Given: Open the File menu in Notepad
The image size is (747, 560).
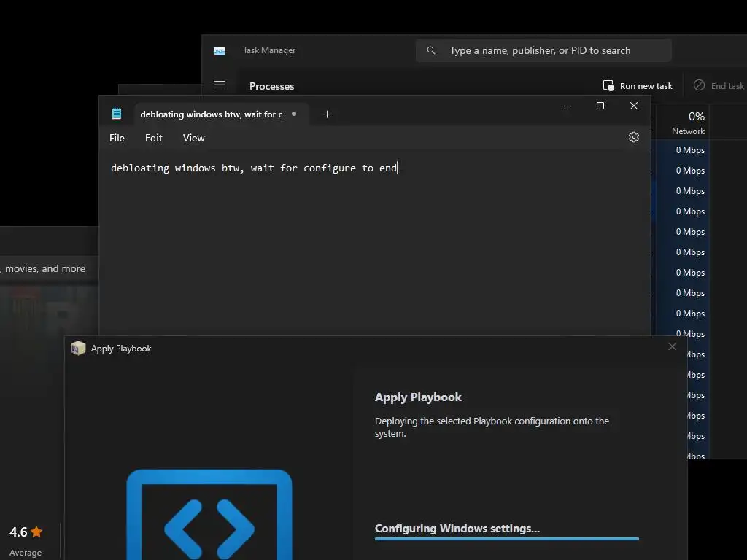Looking at the screenshot, I should (x=117, y=138).
